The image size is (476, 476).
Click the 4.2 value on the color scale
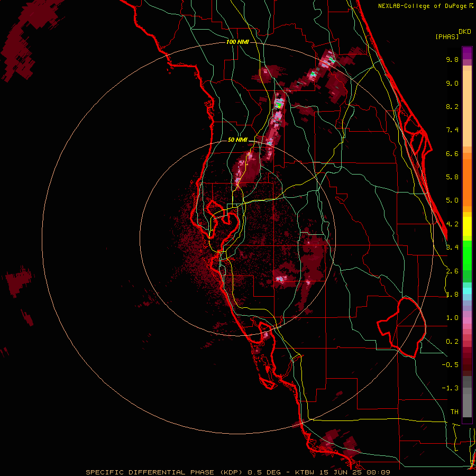(452, 224)
